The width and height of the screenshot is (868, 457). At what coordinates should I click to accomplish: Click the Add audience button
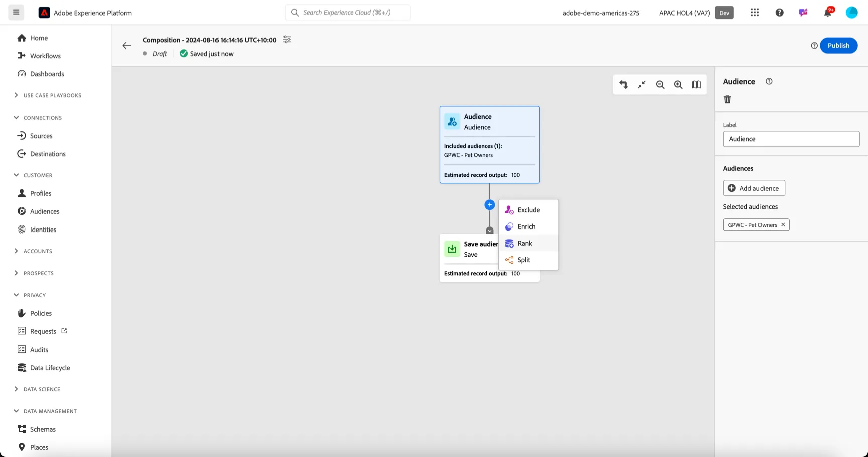coord(754,188)
